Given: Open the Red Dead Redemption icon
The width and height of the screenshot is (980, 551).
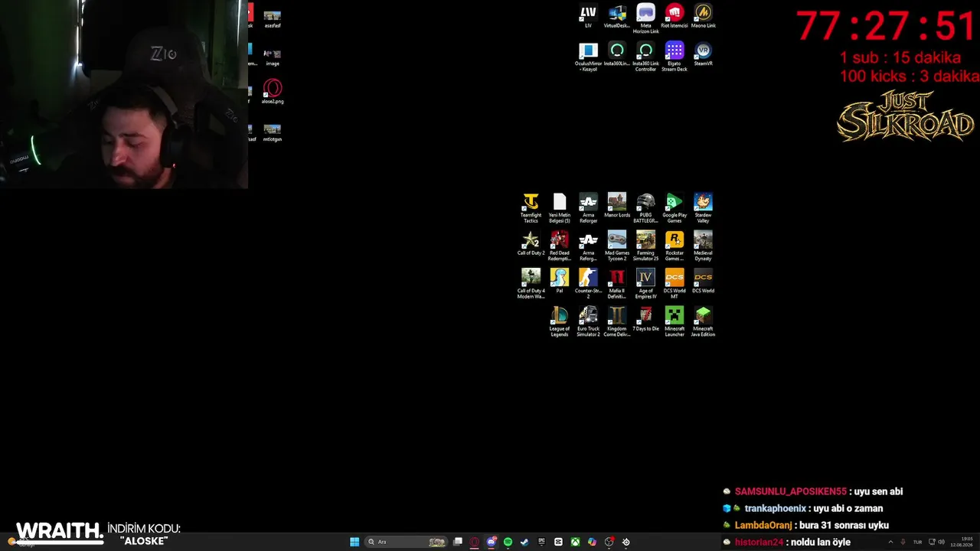Looking at the screenshot, I should [560, 246].
